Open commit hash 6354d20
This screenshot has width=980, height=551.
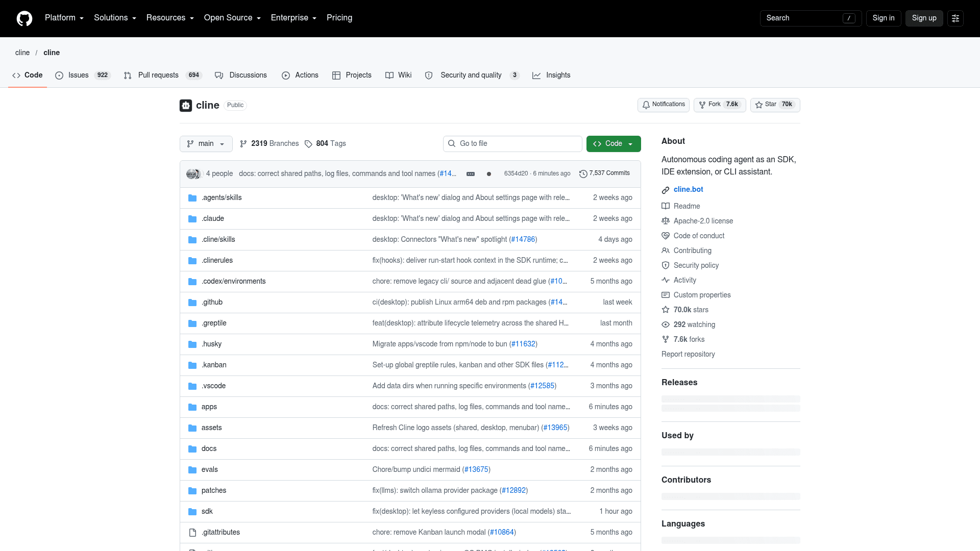pos(516,174)
